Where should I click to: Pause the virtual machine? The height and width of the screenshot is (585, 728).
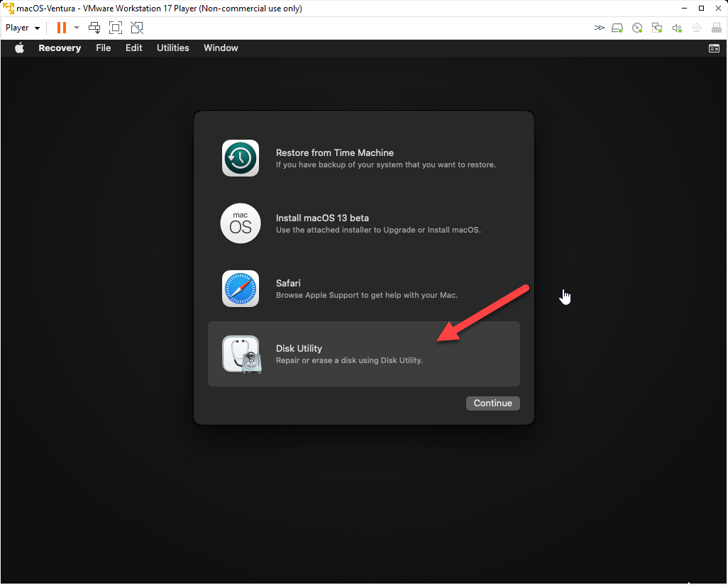(62, 28)
